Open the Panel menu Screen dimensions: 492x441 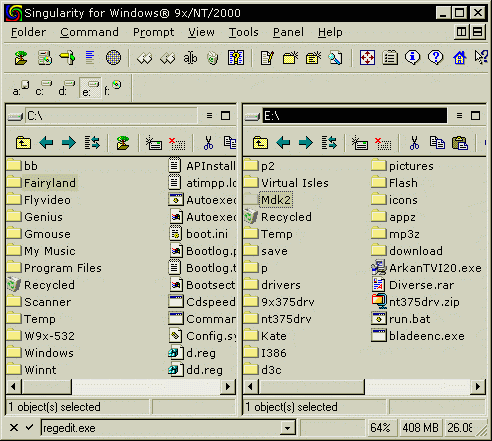(288, 32)
